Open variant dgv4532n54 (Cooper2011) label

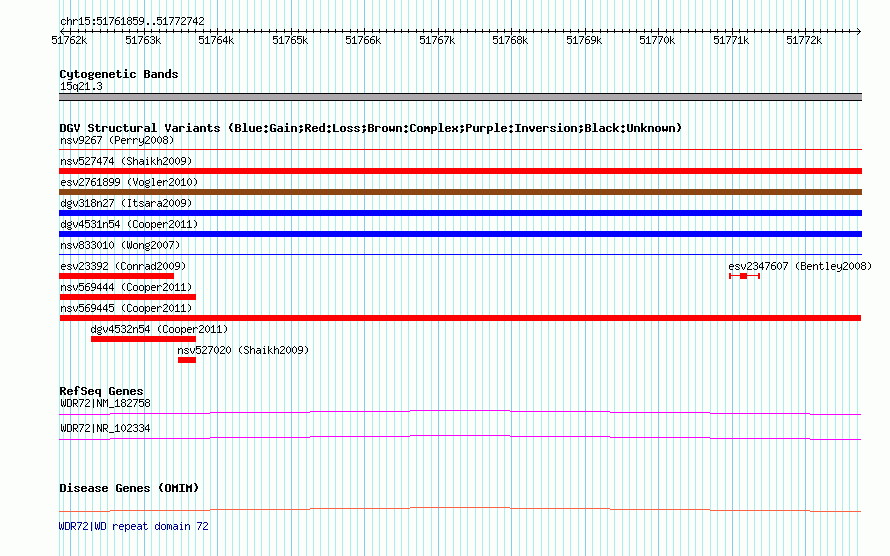point(159,329)
